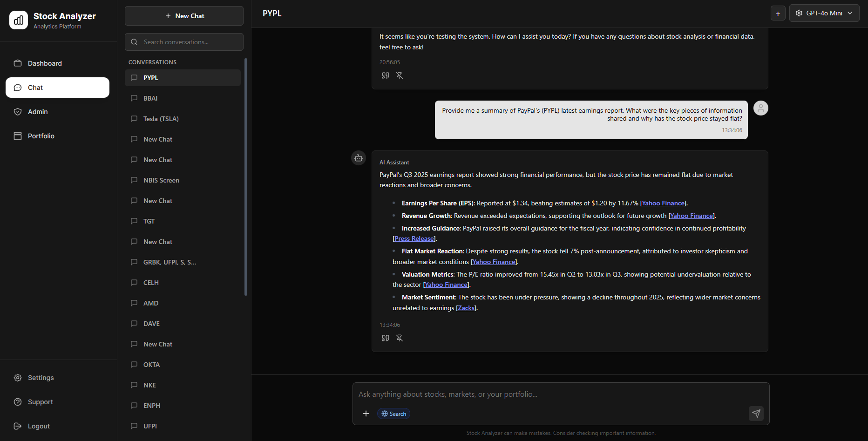Image resolution: width=868 pixels, height=441 pixels.
Task: Click the AI Assistant bot avatar icon
Action: 359,158
